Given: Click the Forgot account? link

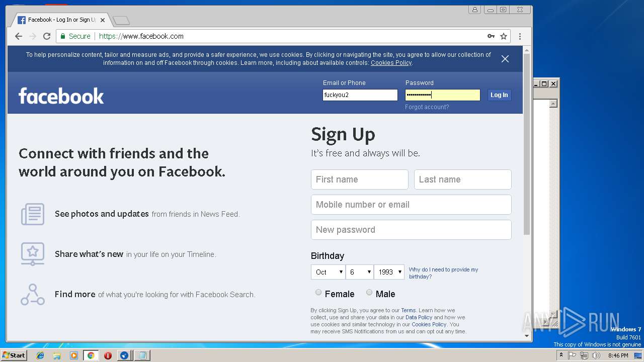Looking at the screenshot, I should click(427, 107).
